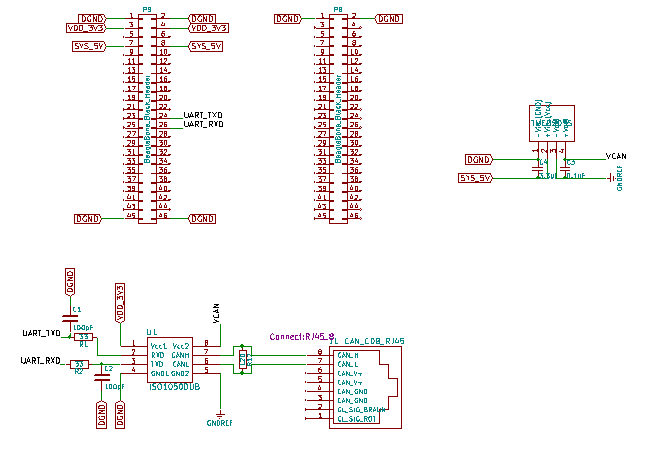Viewport: 652px width, 450px height.
Task: Click the VCAN label above U1
Action: (216, 314)
